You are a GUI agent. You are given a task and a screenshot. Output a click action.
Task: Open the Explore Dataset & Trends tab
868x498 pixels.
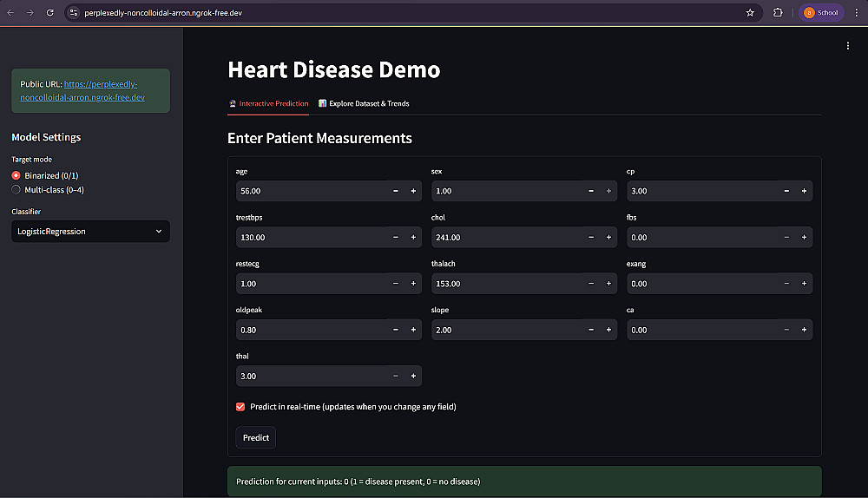(364, 103)
